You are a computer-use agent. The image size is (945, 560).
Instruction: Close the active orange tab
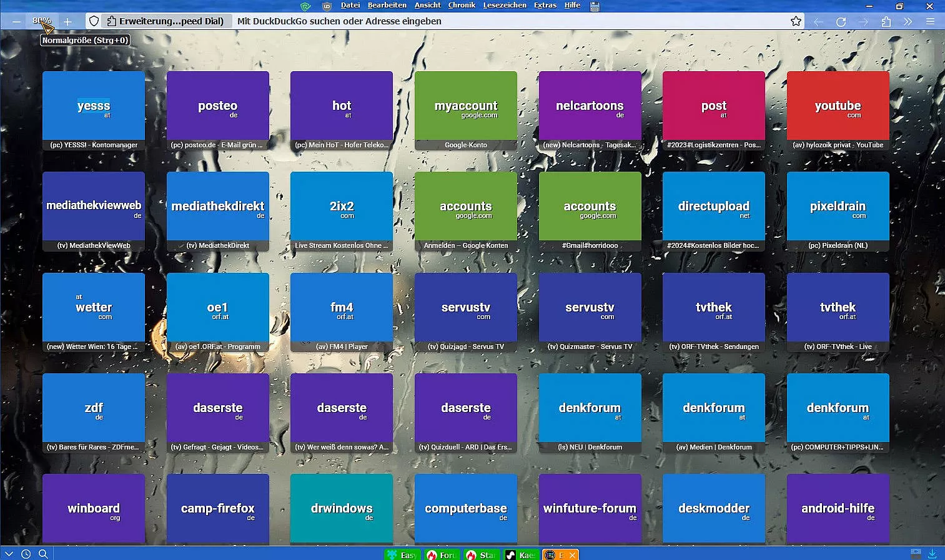(x=572, y=555)
